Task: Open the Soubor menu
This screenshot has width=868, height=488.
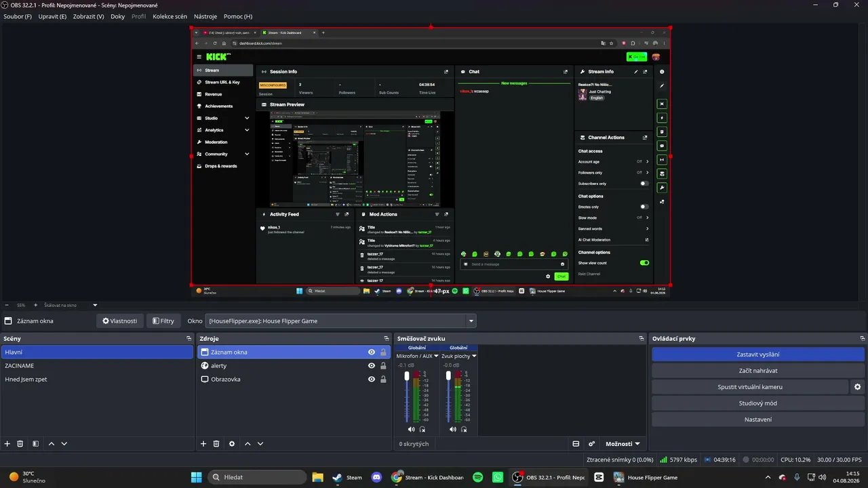Action: click(x=18, y=16)
